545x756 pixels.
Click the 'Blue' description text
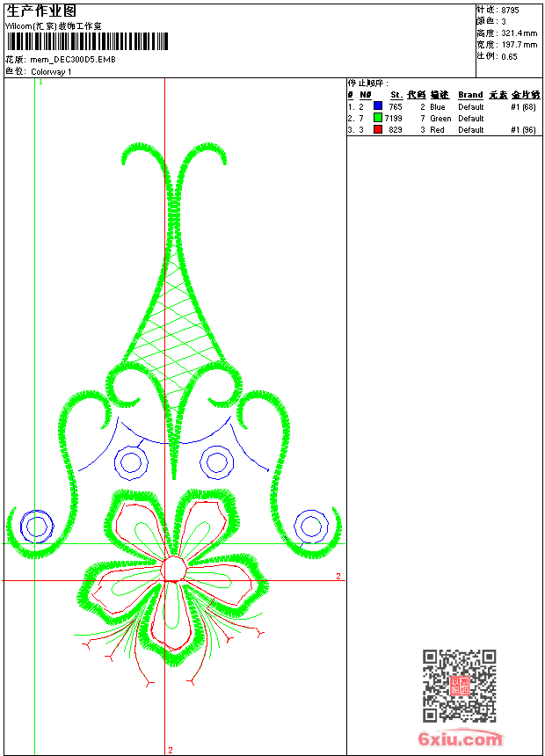438,107
